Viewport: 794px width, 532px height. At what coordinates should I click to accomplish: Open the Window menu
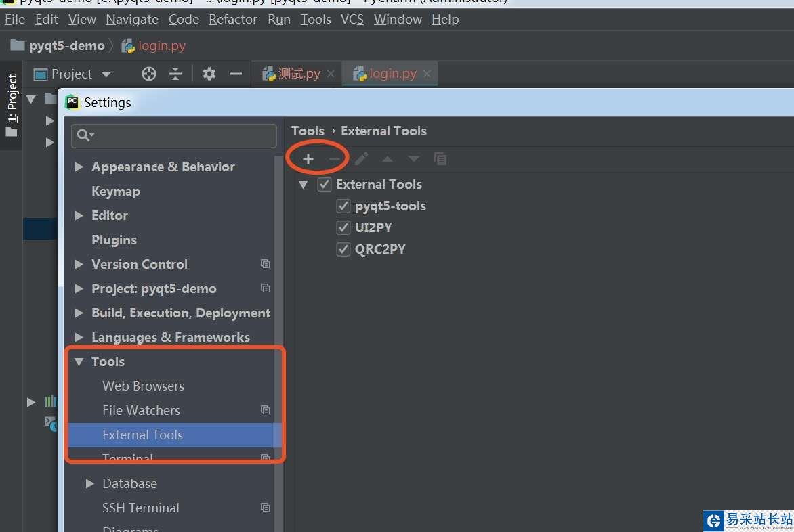click(x=398, y=19)
